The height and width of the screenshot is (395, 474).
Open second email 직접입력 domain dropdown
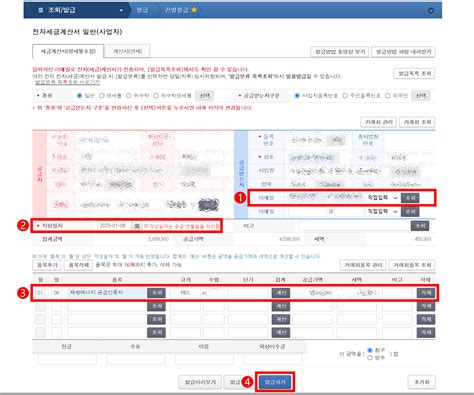pyautogui.click(x=383, y=211)
